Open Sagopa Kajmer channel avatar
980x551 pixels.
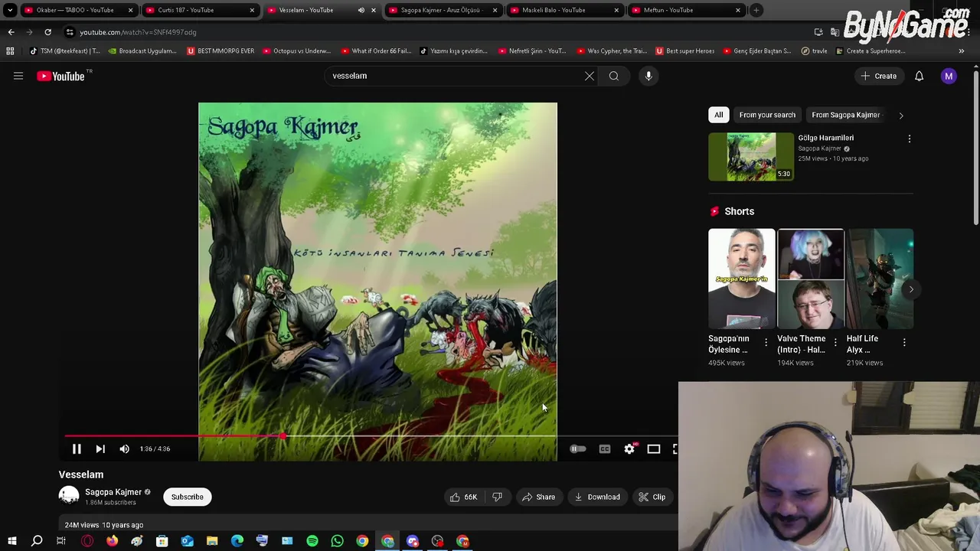(69, 496)
